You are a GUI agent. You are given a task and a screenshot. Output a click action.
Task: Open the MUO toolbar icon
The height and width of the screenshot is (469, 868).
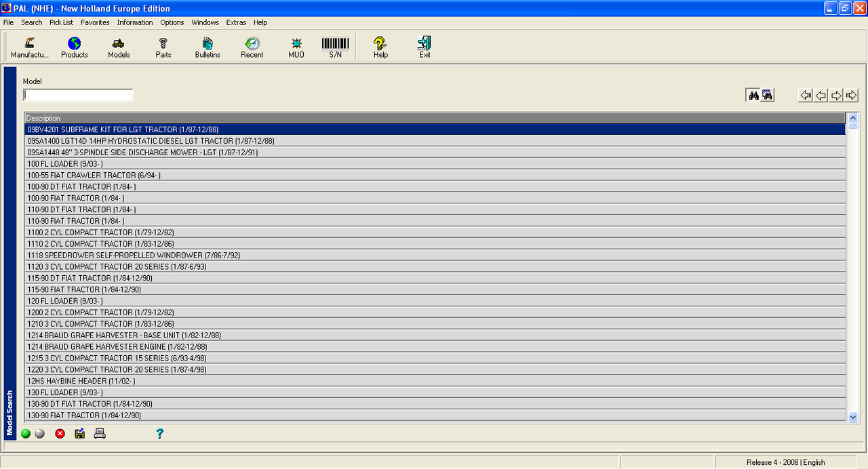[296, 47]
